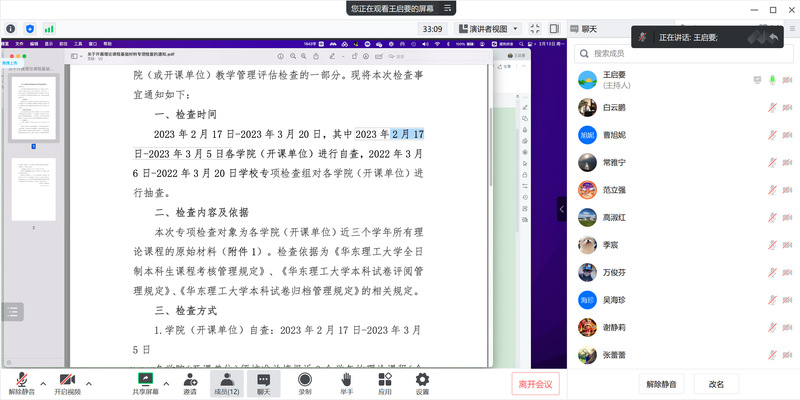This screenshot has width=800, height=400.
Task: Click the network signal bars icon
Action: 49,29
